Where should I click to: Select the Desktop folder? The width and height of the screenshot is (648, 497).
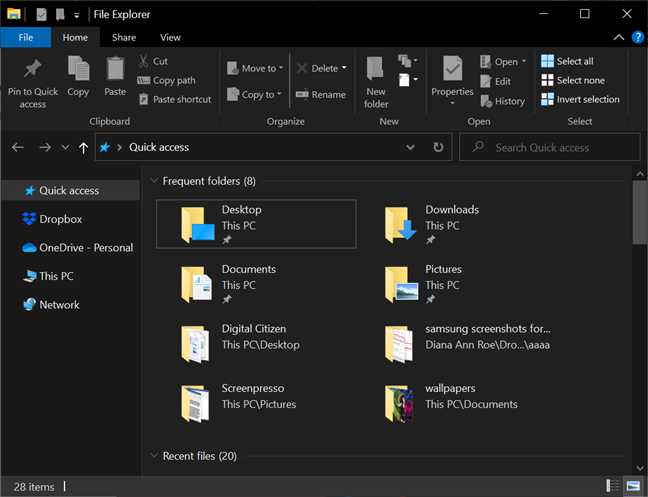[x=256, y=224]
